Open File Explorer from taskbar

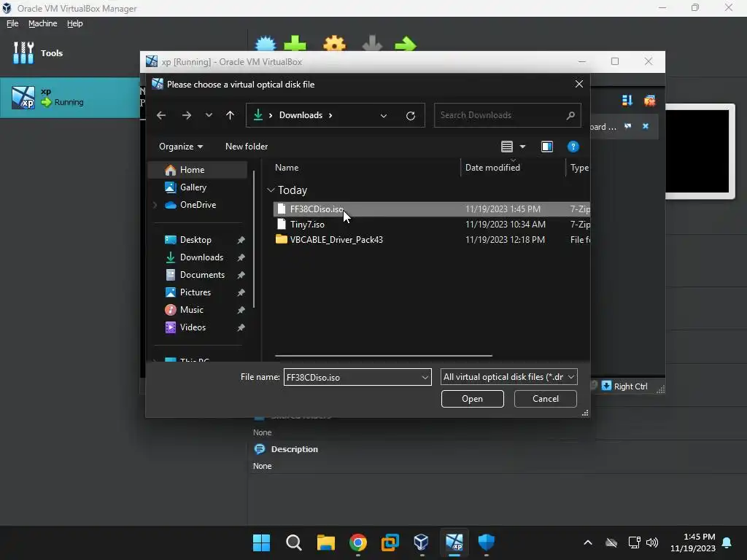click(x=326, y=542)
